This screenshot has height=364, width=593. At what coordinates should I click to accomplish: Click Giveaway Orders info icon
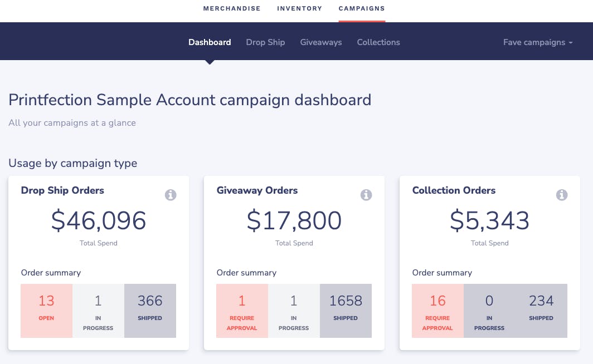point(366,195)
